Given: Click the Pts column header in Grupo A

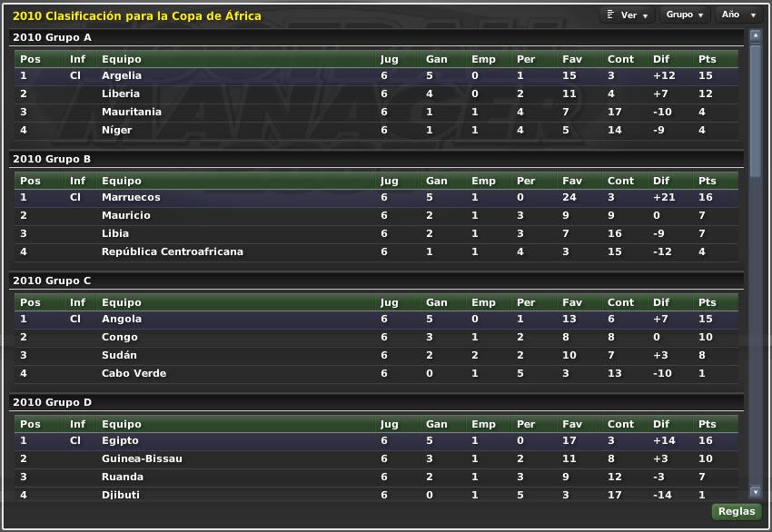Looking at the screenshot, I should [707, 59].
